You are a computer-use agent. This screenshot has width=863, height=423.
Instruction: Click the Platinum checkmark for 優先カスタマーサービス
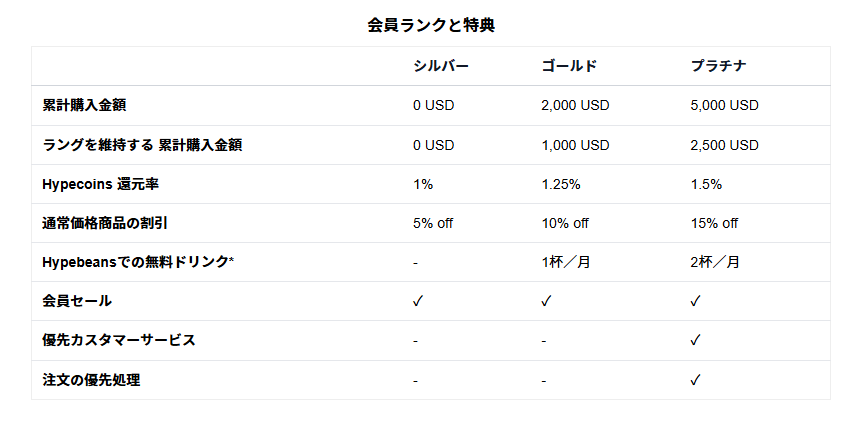(x=695, y=340)
